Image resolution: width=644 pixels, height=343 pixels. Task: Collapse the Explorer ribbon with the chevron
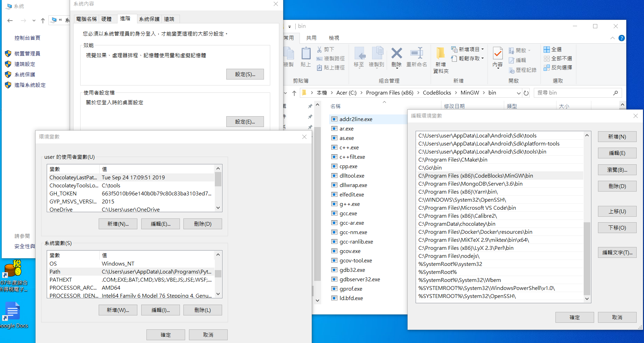tap(612, 38)
